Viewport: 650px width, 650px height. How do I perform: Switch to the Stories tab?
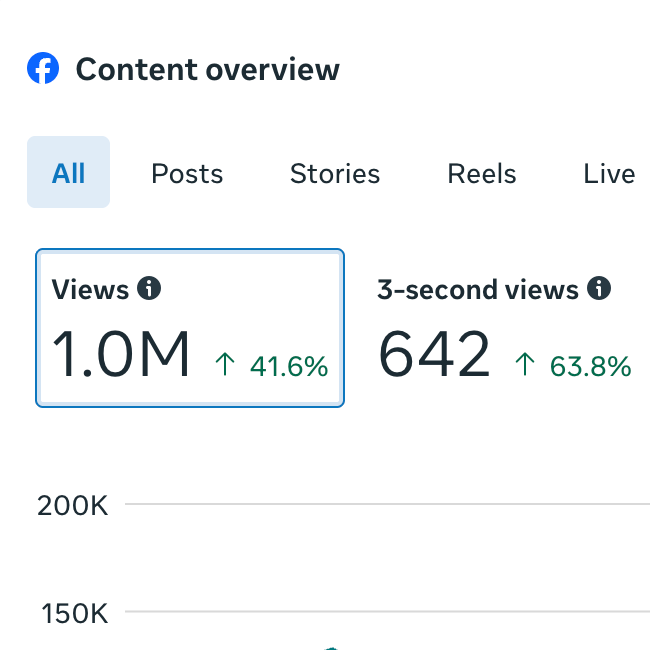point(335,173)
